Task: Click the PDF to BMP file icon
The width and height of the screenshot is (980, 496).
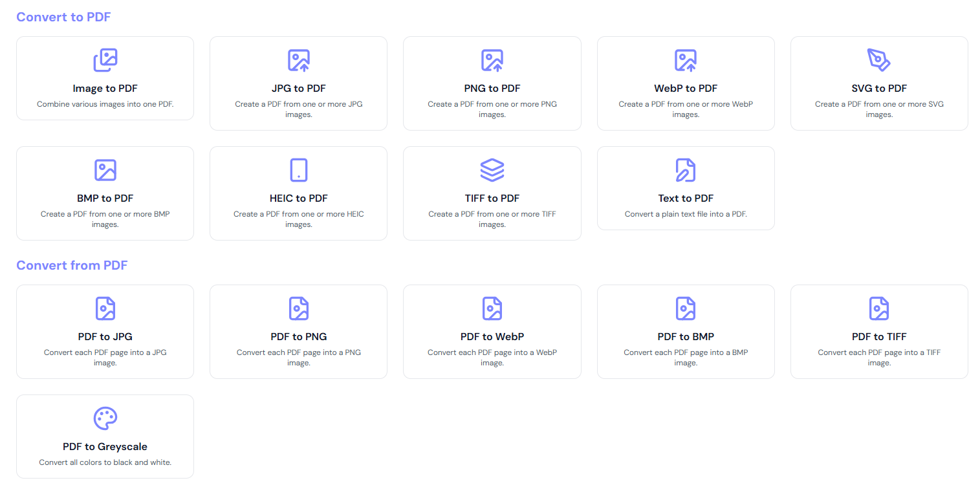Action: coord(686,308)
